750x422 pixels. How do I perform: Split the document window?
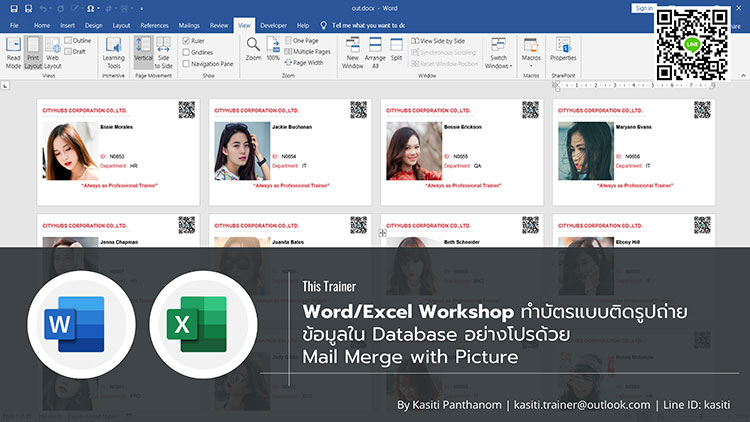tap(397, 49)
